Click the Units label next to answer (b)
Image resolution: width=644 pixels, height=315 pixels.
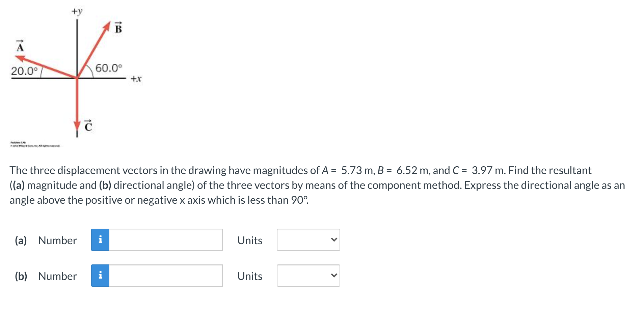pyautogui.click(x=249, y=276)
